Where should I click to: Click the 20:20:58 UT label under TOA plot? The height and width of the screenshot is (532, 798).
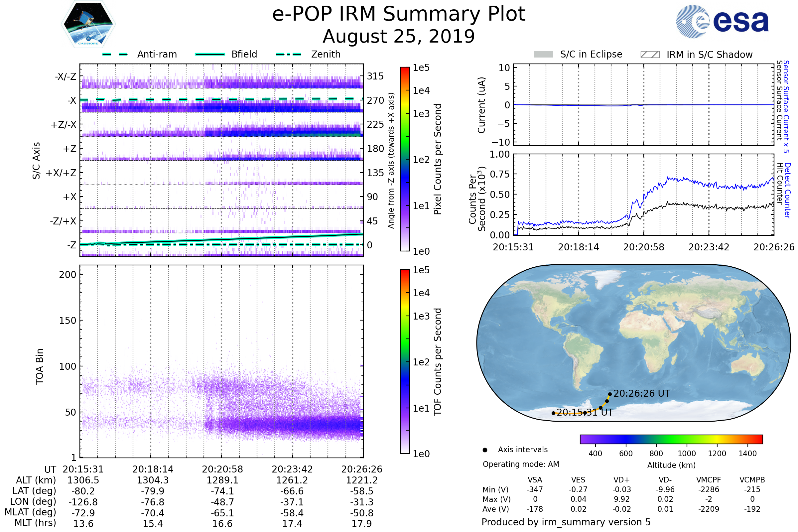222,469
